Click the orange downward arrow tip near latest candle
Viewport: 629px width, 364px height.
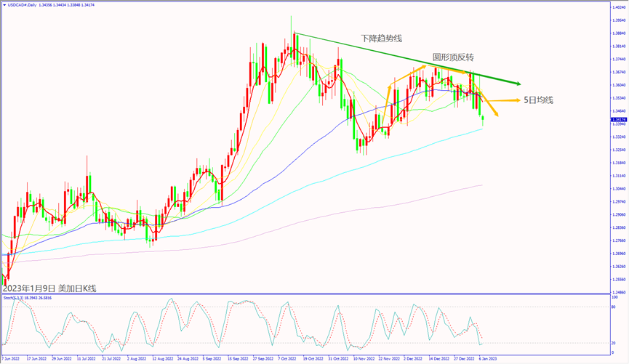pos(497,113)
